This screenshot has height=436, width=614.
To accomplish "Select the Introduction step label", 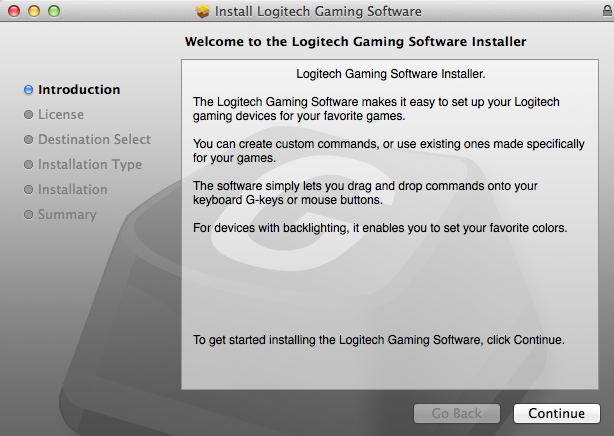I will (79, 90).
